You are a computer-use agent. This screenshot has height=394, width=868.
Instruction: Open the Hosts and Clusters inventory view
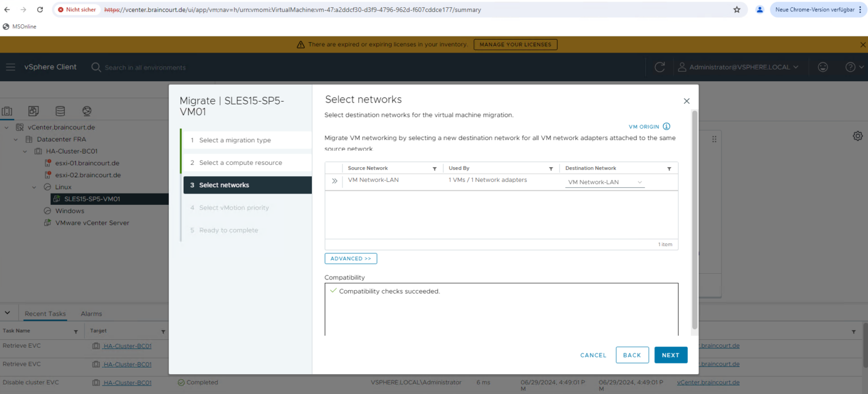click(x=7, y=111)
